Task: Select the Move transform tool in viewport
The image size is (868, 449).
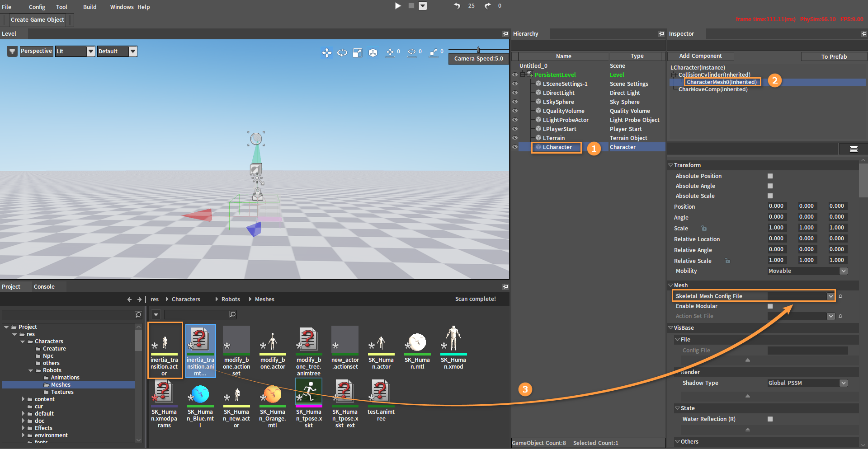Action: (x=326, y=53)
